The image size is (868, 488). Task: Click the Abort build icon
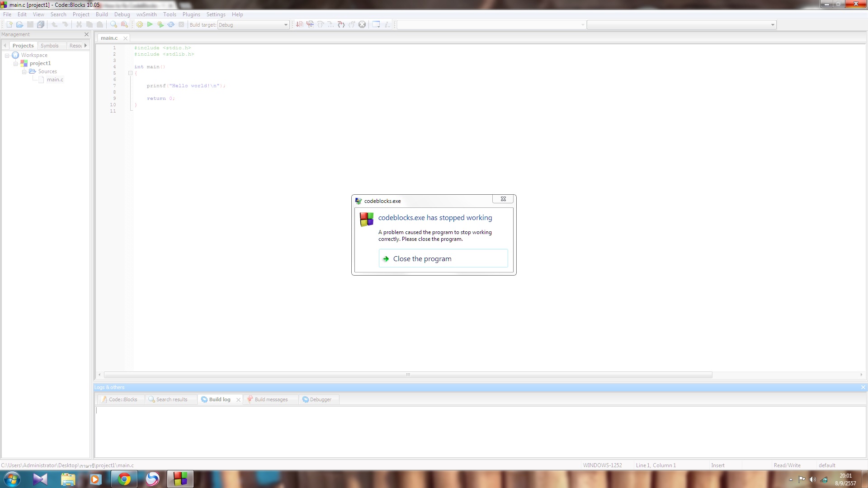[181, 24]
